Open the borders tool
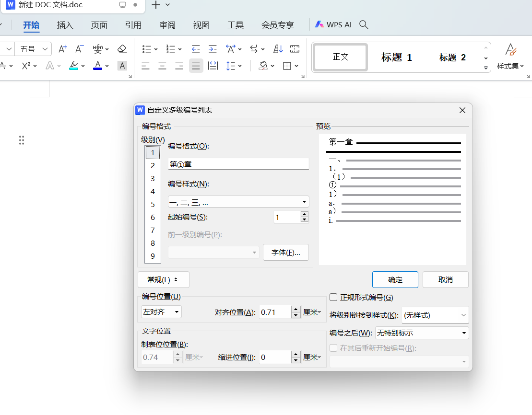 (287, 66)
